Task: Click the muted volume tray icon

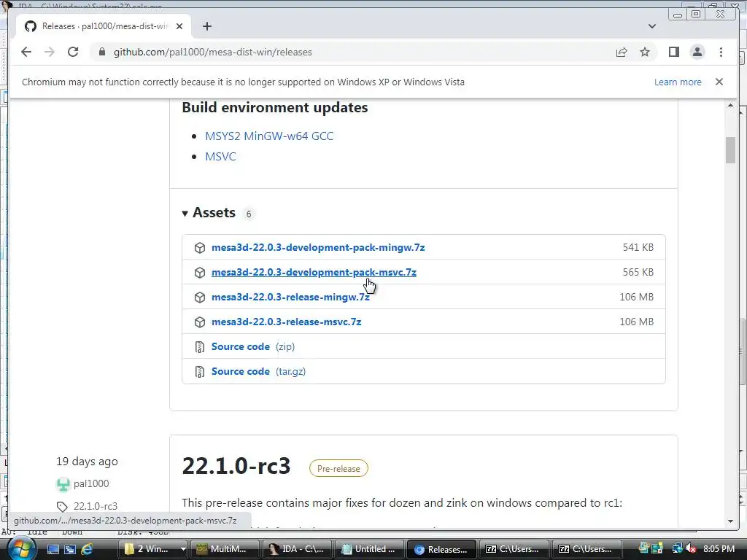Action: (x=691, y=549)
